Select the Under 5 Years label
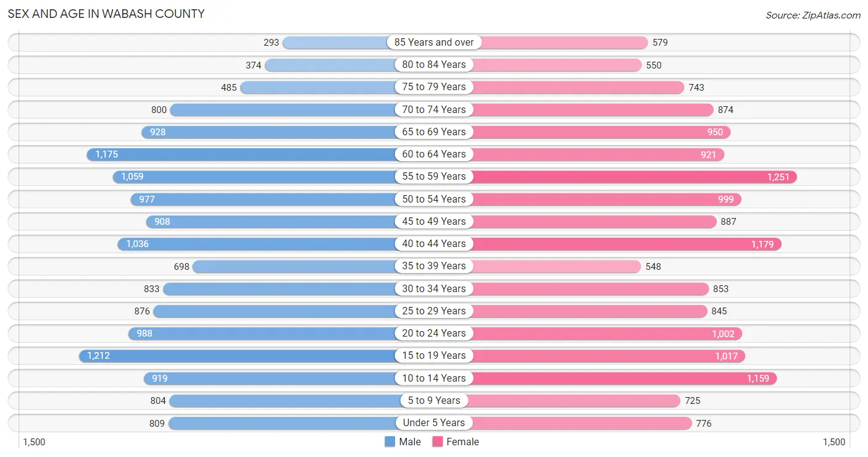This screenshot has width=868, height=457. (434, 422)
